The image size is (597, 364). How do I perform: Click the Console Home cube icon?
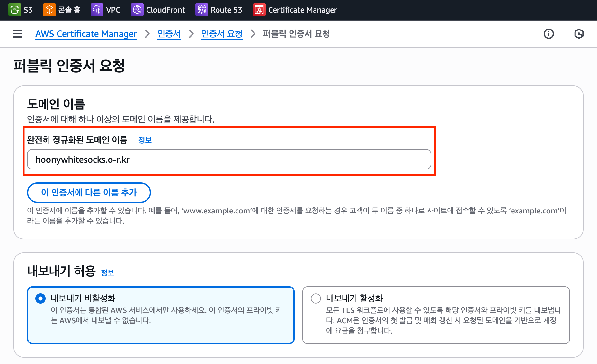(x=49, y=10)
